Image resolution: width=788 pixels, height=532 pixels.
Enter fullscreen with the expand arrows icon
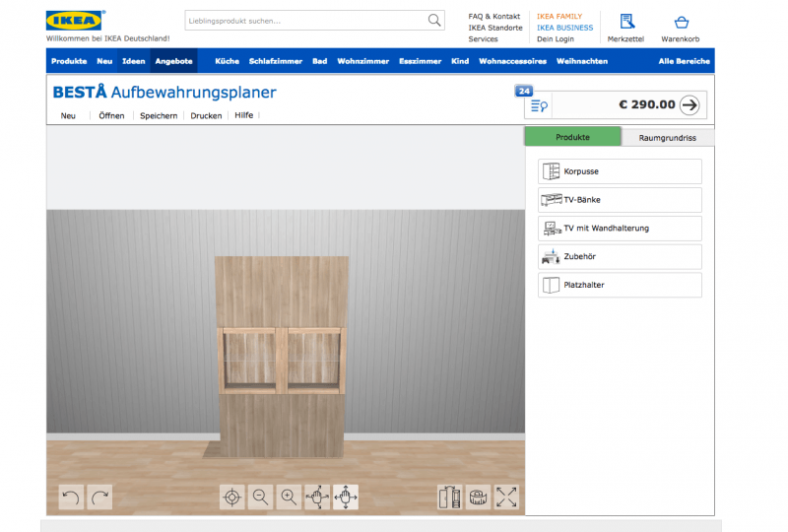pos(506,498)
